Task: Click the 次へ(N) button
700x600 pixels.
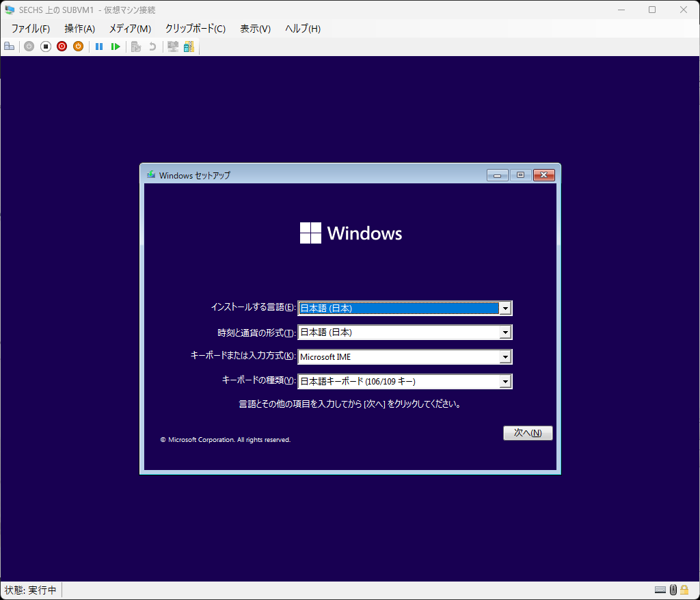Action: [x=528, y=433]
